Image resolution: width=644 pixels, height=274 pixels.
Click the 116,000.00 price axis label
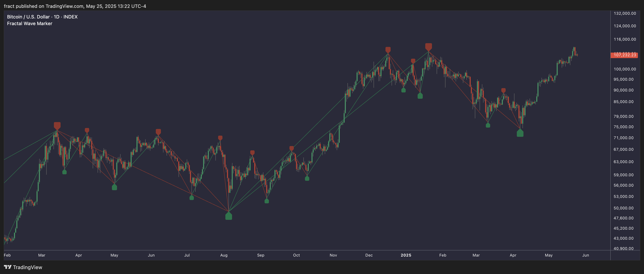[x=625, y=39]
